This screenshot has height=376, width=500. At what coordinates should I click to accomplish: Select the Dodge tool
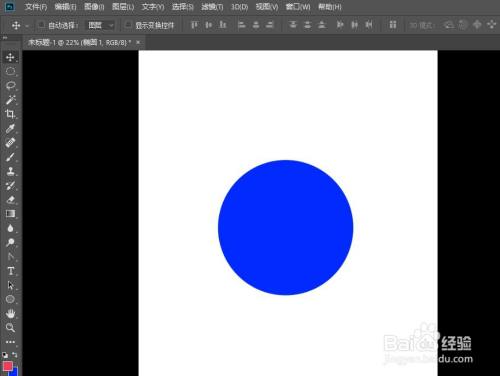coord(10,242)
